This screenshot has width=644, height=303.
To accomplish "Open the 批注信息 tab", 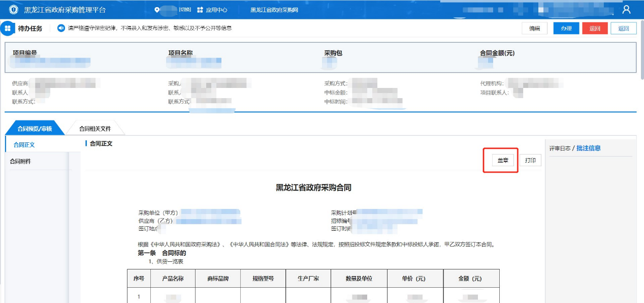I will point(588,148).
